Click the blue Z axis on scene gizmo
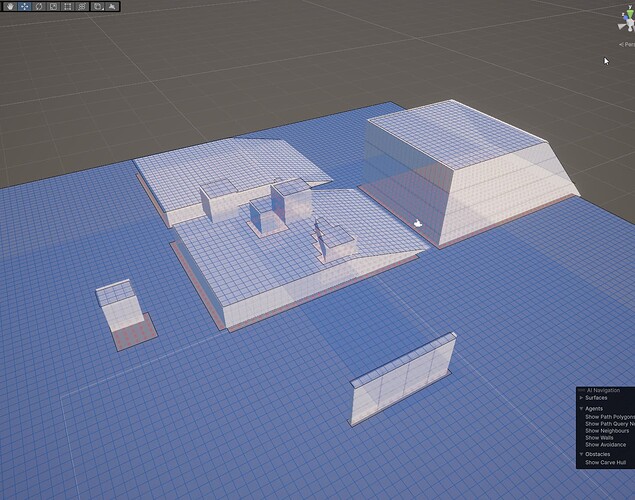 (x=625, y=17)
